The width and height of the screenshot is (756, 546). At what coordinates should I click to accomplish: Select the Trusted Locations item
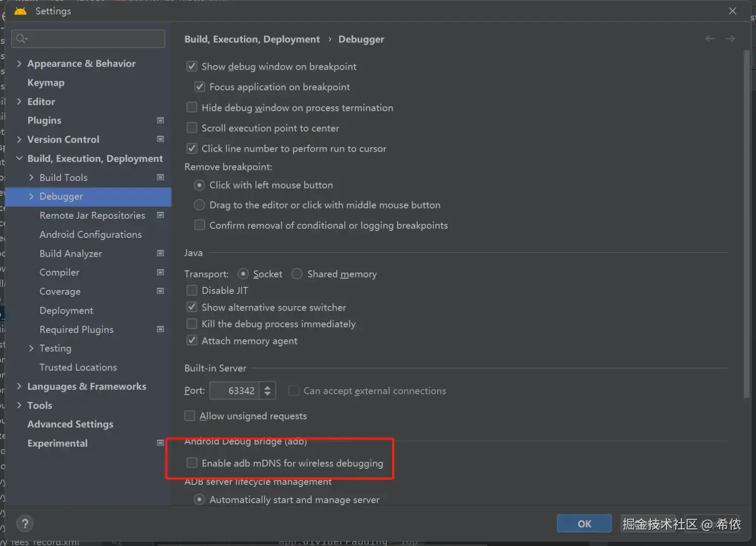tap(78, 367)
